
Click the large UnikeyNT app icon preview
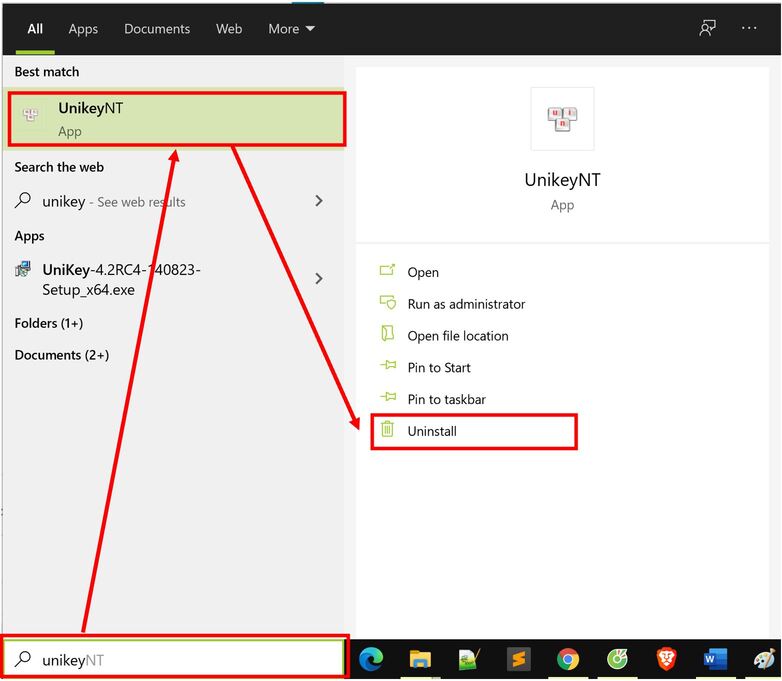pos(562,119)
